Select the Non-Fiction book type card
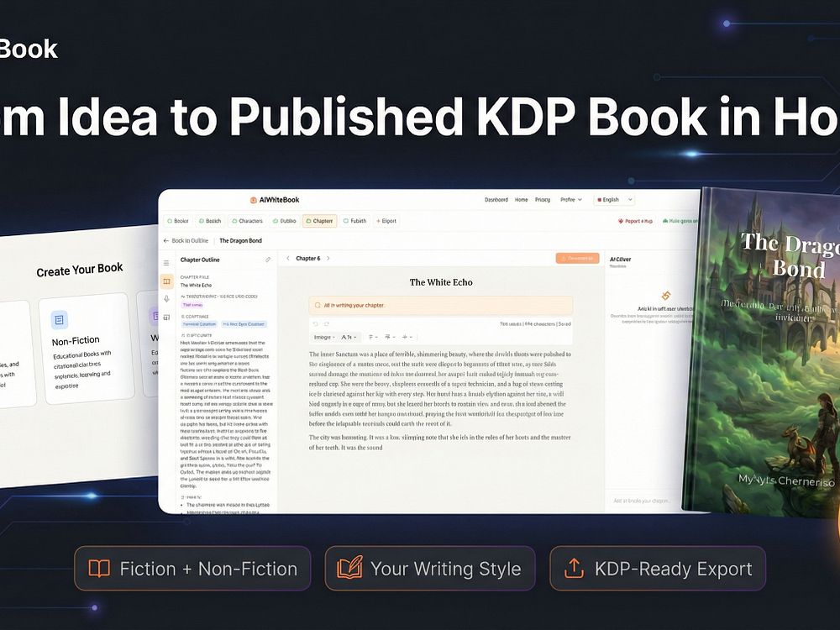The width and height of the screenshot is (840, 630). pyautogui.click(x=86, y=349)
